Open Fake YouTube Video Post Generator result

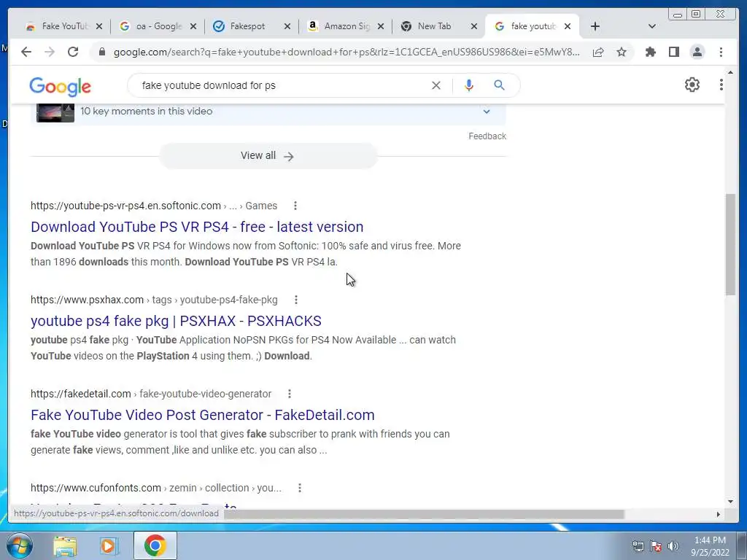click(x=203, y=415)
